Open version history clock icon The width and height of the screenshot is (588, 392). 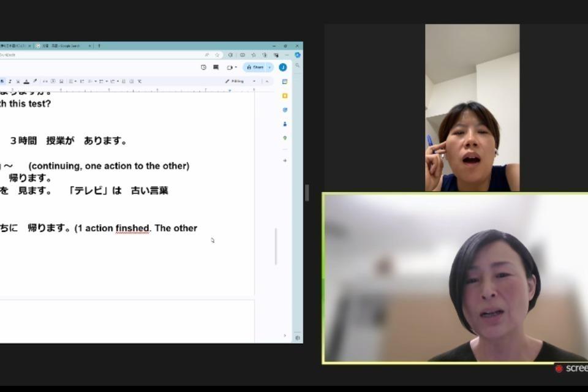203,67
